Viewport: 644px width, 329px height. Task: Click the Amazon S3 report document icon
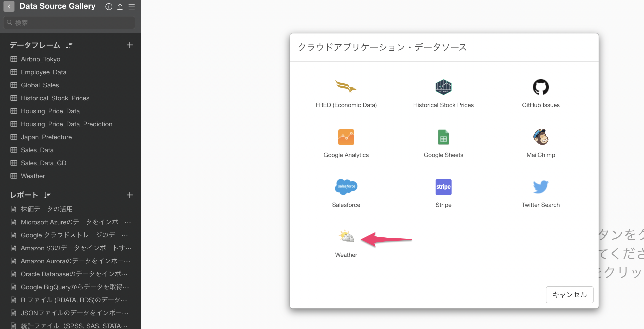tap(13, 248)
